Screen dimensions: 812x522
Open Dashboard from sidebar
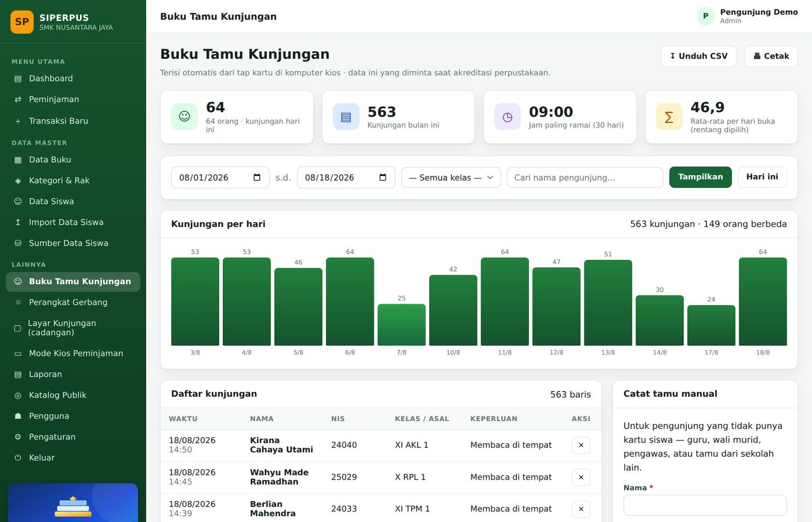73,78
